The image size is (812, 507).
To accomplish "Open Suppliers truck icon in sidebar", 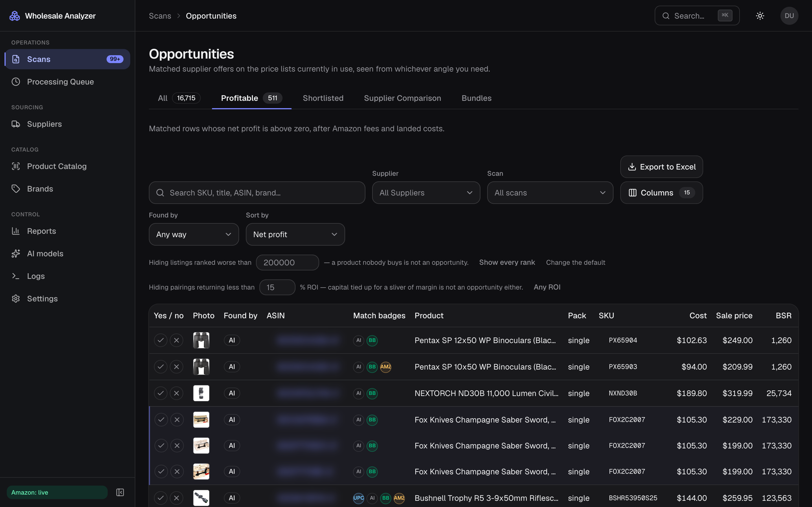I will 16,124.
